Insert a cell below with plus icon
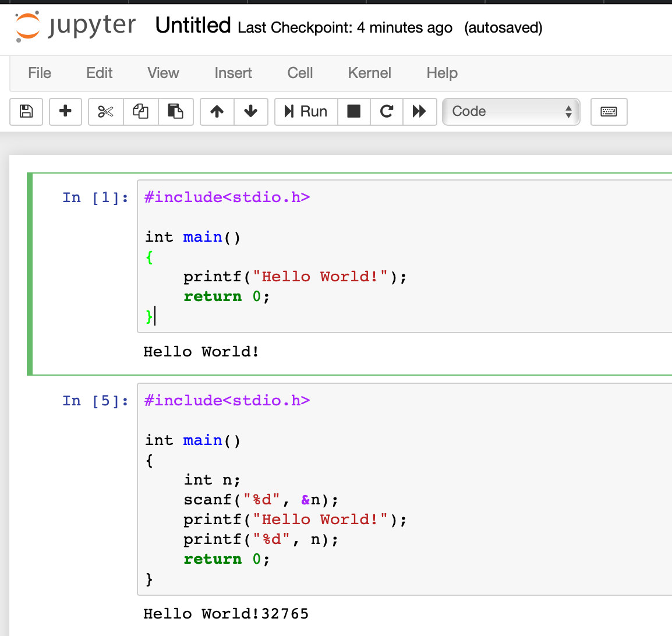Image resolution: width=672 pixels, height=636 pixels. [x=65, y=111]
